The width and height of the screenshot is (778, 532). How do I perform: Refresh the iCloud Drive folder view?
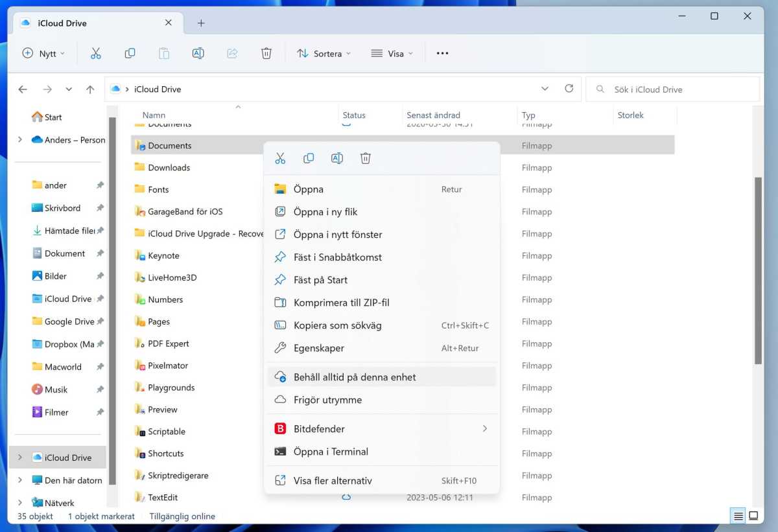pyautogui.click(x=569, y=89)
